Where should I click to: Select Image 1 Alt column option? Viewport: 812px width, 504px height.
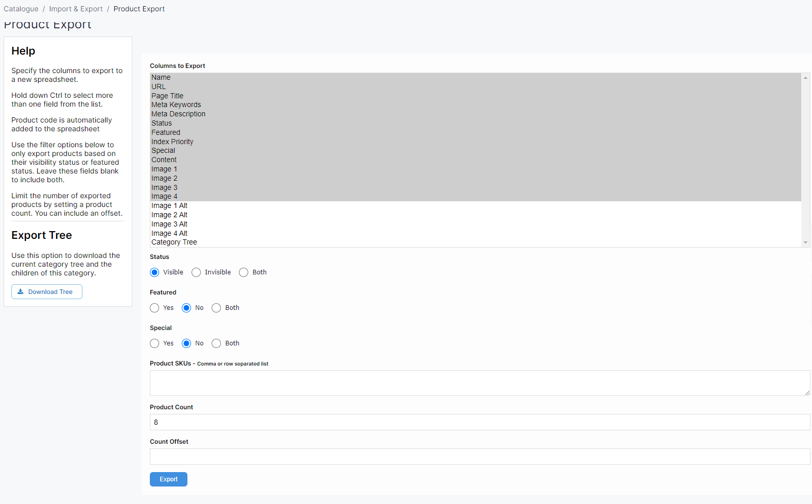169,206
